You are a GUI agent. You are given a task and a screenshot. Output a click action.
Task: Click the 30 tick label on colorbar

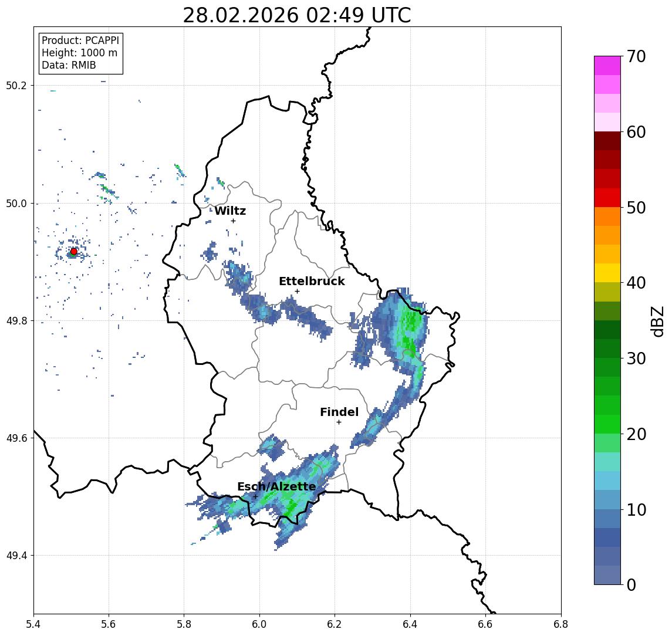coord(636,358)
